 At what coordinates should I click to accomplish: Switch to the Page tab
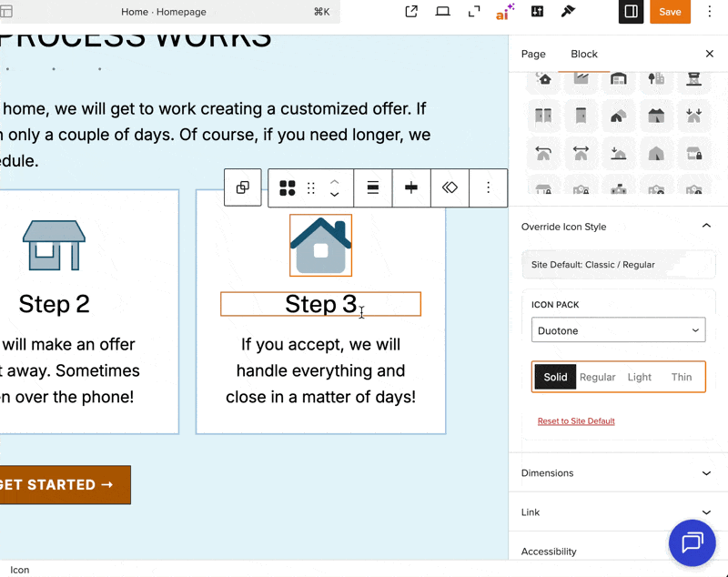pos(533,55)
